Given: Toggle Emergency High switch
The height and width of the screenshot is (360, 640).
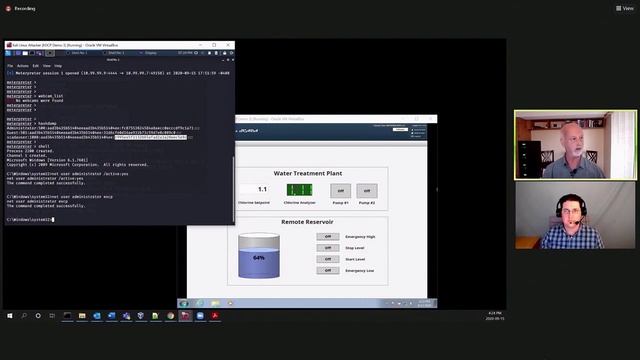Looking at the screenshot, I should pos(328,236).
